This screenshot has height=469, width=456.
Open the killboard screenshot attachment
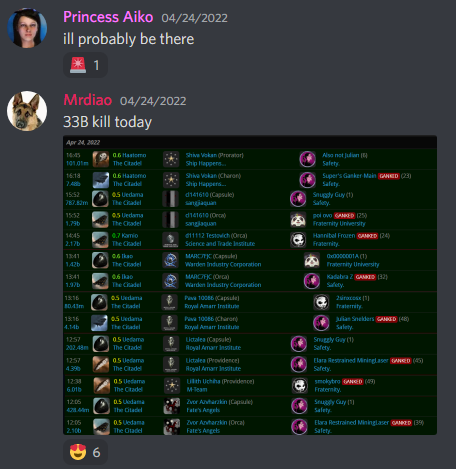click(x=250, y=285)
